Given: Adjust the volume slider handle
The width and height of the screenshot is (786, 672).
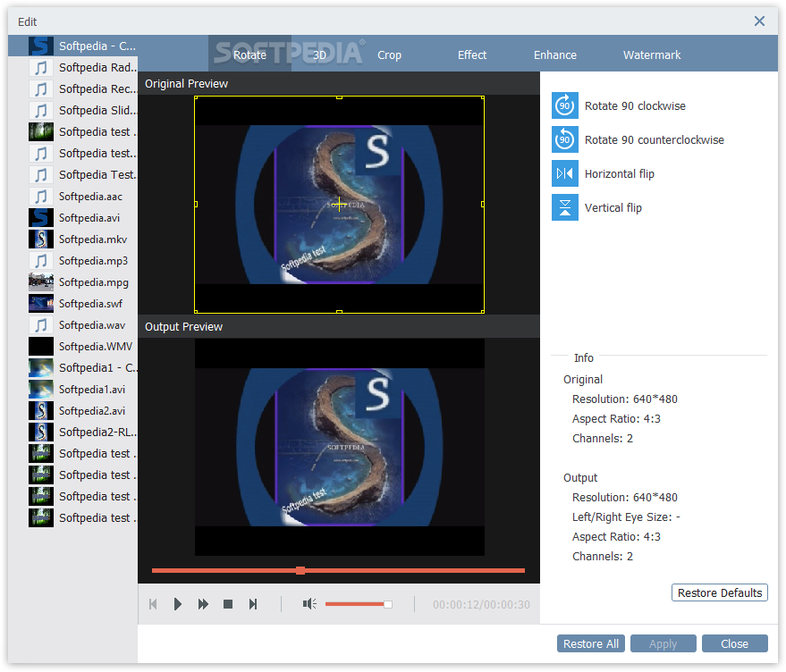Looking at the screenshot, I should (388, 604).
